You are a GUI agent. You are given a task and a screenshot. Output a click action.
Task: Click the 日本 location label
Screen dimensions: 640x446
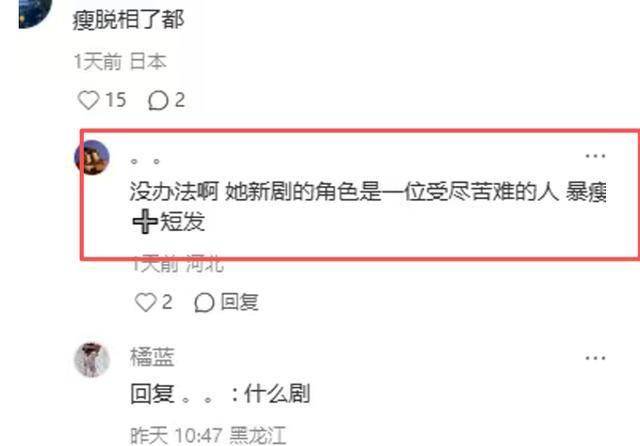point(148,62)
